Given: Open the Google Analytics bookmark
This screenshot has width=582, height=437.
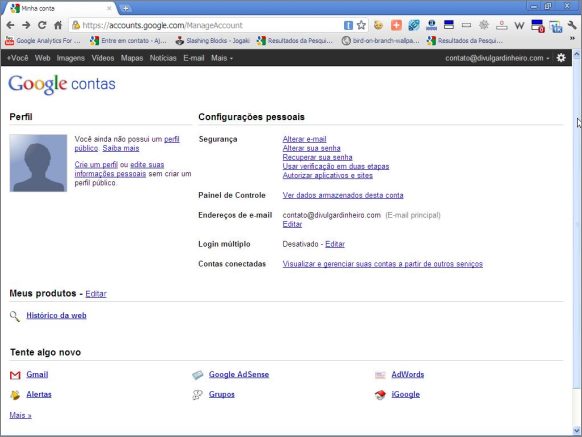Looking at the screenshot, I should (43, 40).
